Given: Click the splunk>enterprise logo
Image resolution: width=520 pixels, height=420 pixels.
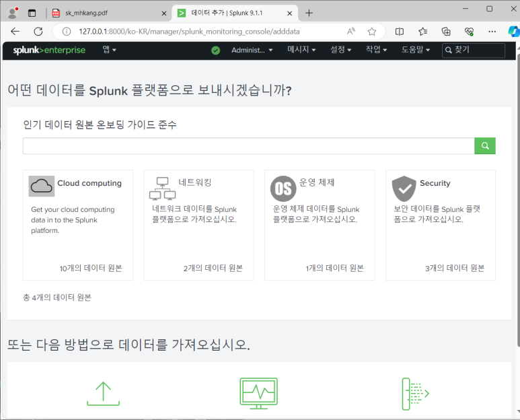Looking at the screenshot, I should pyautogui.click(x=49, y=50).
